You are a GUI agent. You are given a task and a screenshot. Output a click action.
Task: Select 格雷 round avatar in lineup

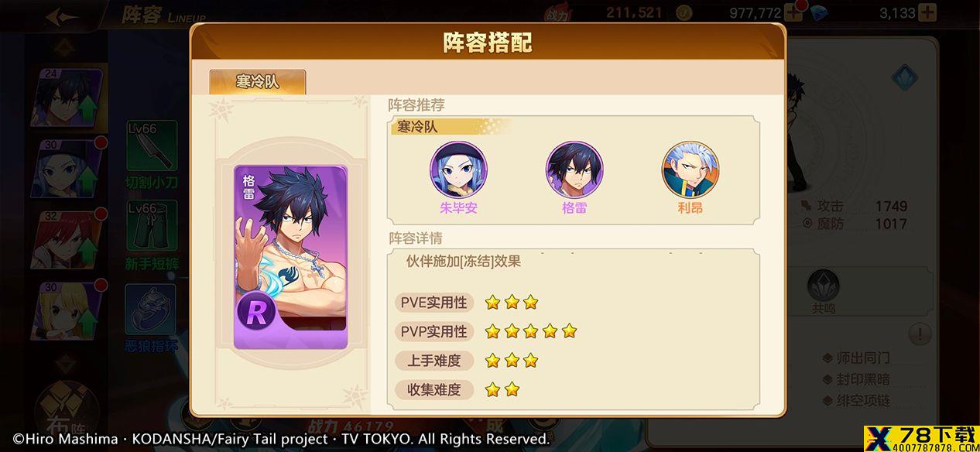pyautogui.click(x=574, y=169)
